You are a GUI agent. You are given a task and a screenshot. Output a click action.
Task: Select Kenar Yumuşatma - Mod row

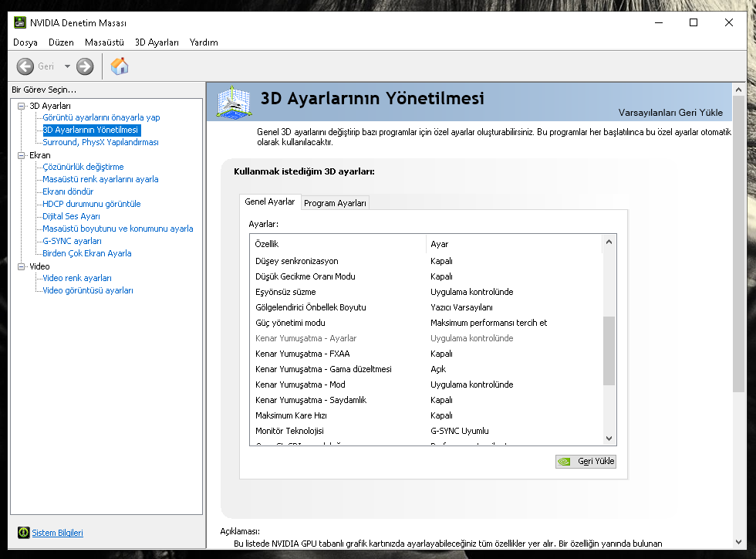(426, 385)
